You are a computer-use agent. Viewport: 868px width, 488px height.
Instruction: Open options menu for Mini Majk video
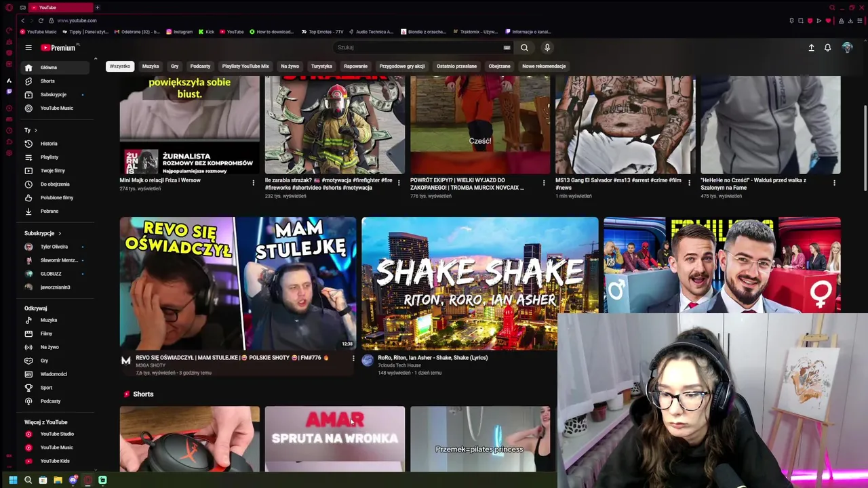click(253, 183)
